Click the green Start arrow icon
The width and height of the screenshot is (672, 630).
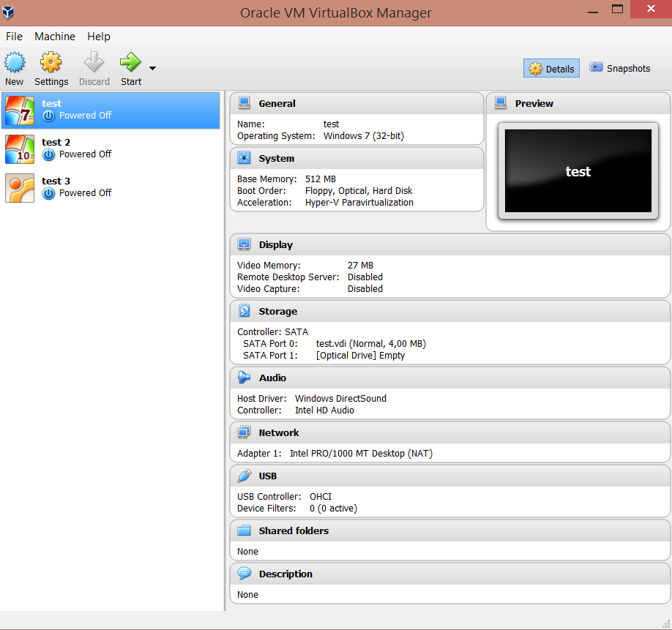[130, 62]
